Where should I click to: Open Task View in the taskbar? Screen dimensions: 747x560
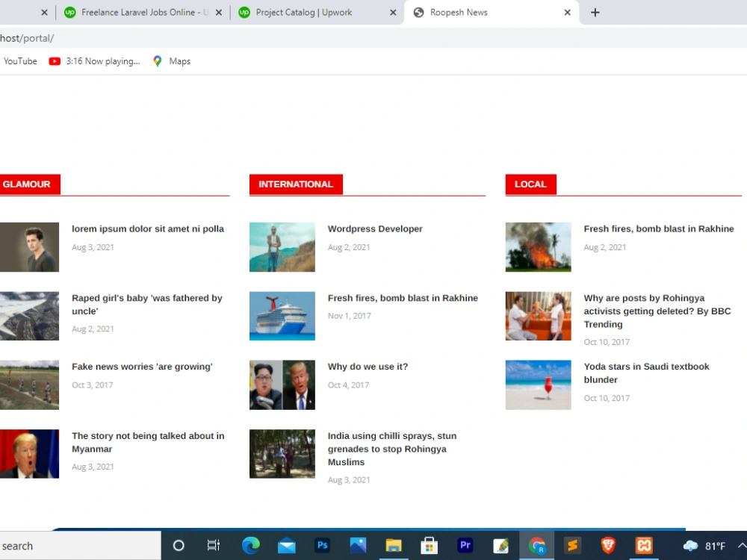pyautogui.click(x=214, y=545)
